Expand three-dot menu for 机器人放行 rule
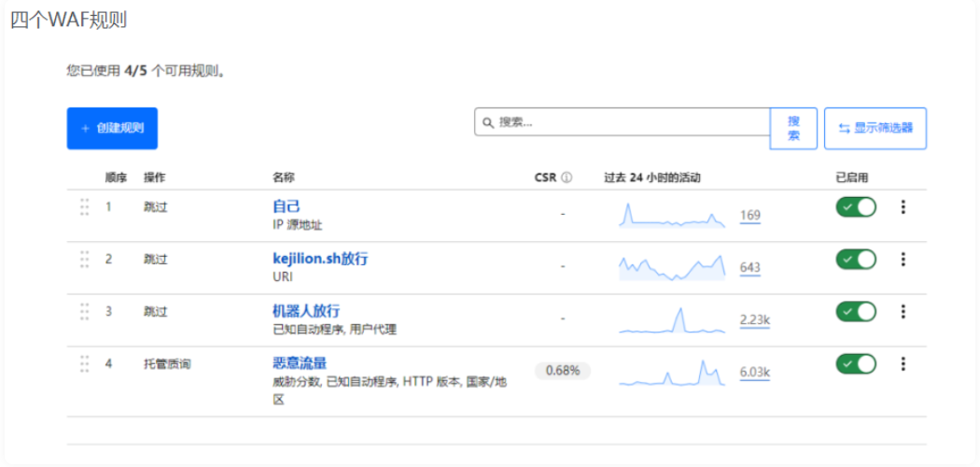This screenshot has width=980, height=467. click(x=903, y=311)
